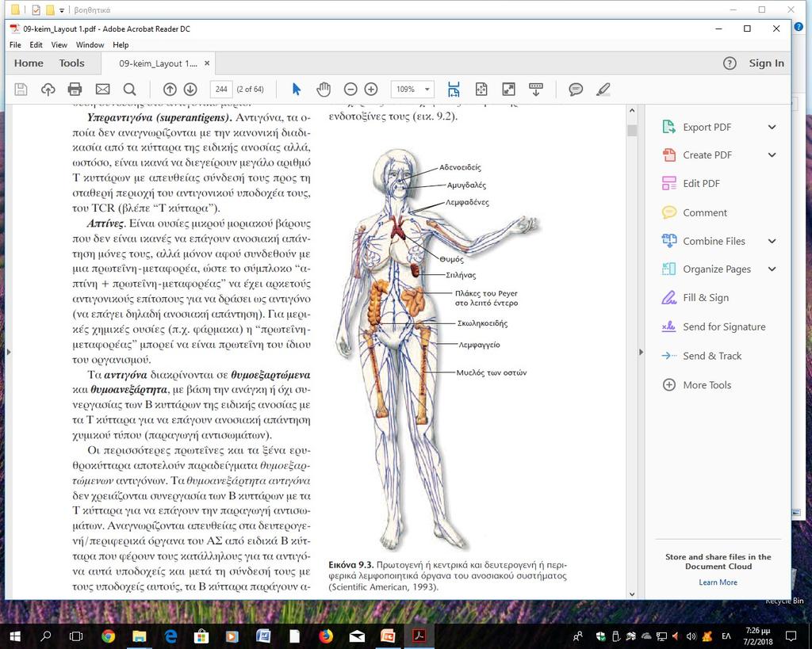This screenshot has height=649, width=812.
Task: Zoom out with minus icon
Action: coord(350,90)
